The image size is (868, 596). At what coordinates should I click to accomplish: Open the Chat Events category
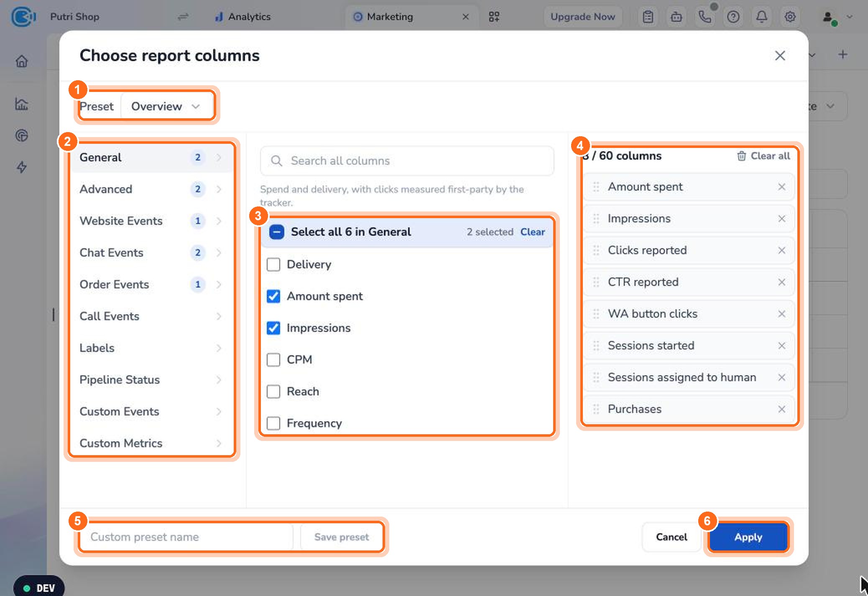click(152, 253)
